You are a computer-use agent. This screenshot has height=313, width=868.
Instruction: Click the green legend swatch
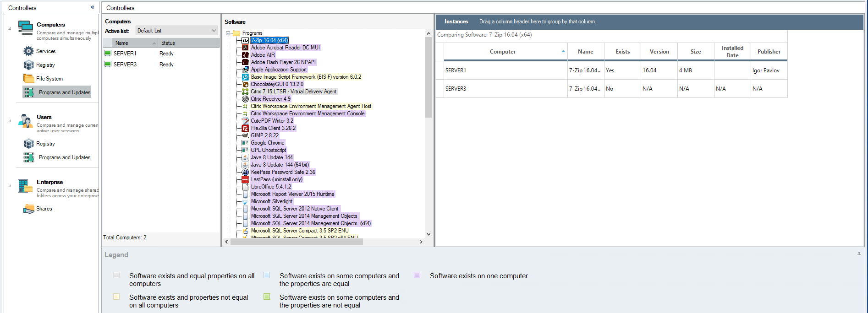(267, 297)
